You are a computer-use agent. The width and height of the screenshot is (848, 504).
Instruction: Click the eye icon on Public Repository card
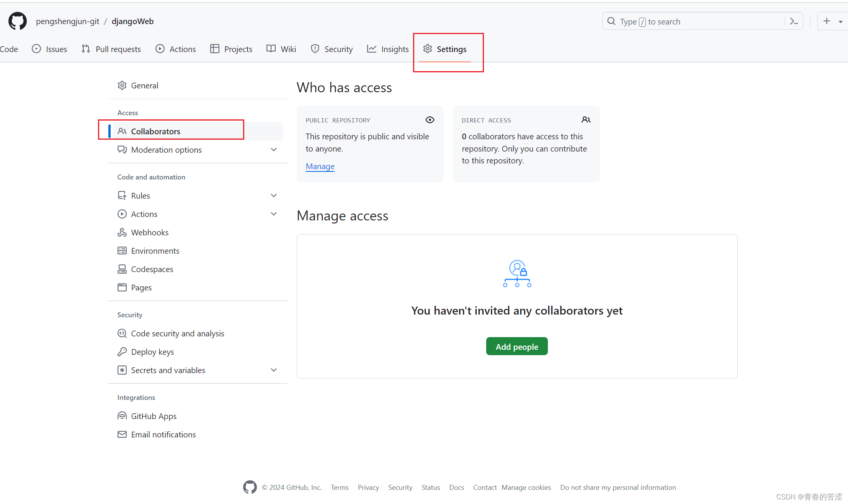click(x=430, y=120)
